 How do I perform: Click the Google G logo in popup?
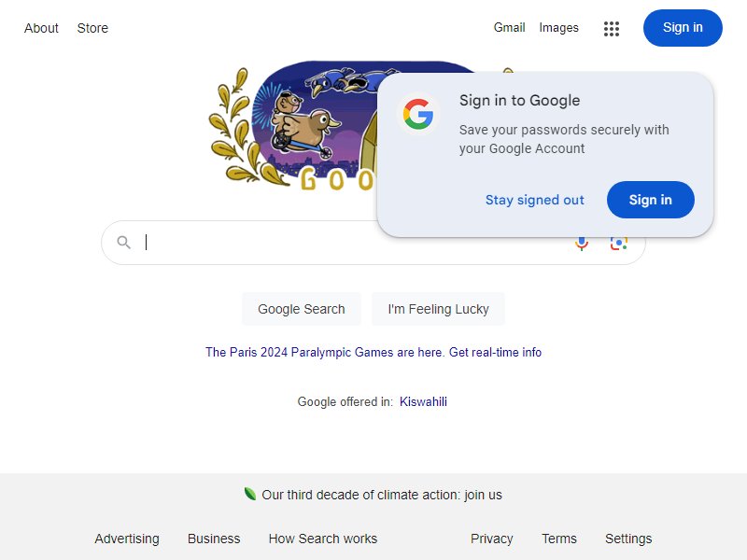pyautogui.click(x=417, y=114)
